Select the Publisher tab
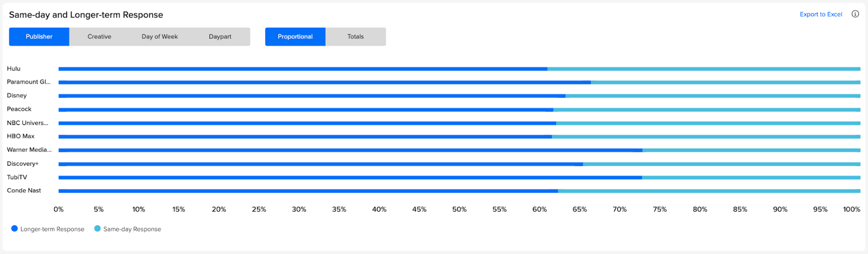The width and height of the screenshot is (868, 254). 39,36
